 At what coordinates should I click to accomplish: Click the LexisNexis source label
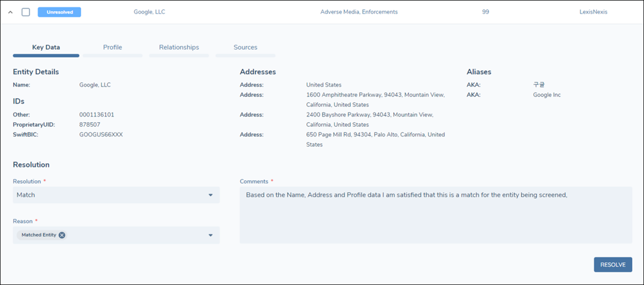click(x=593, y=12)
